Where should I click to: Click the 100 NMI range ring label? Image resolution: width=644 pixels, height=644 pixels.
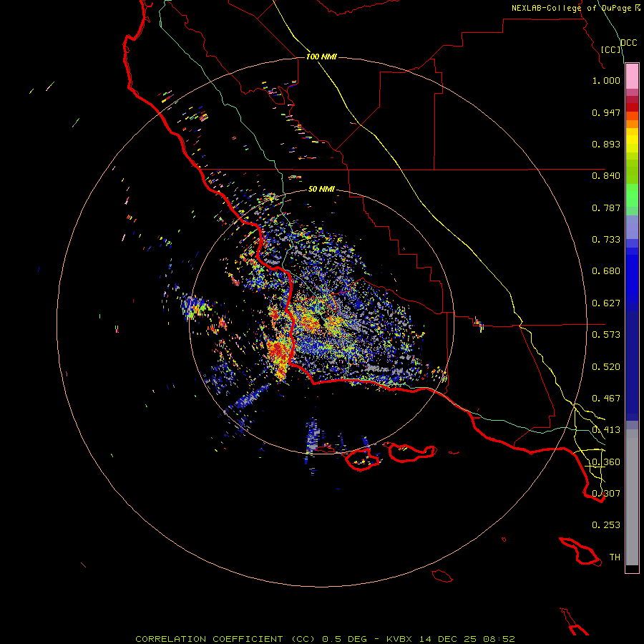coord(321,57)
